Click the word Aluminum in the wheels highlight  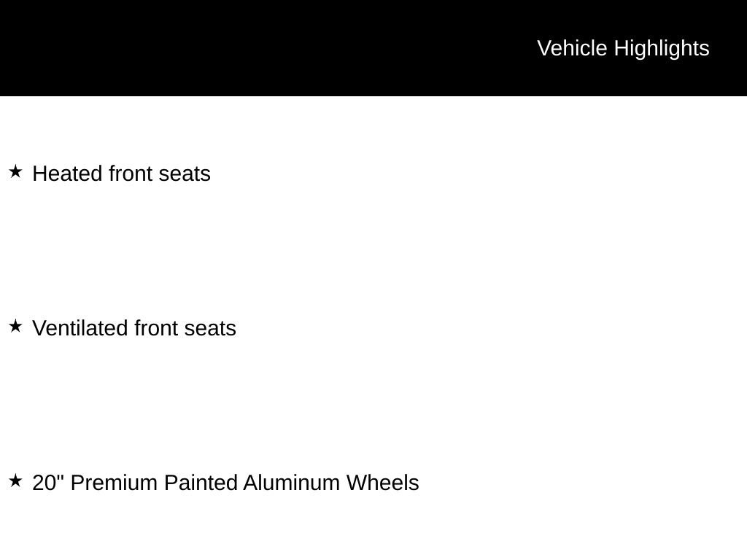pos(292,483)
